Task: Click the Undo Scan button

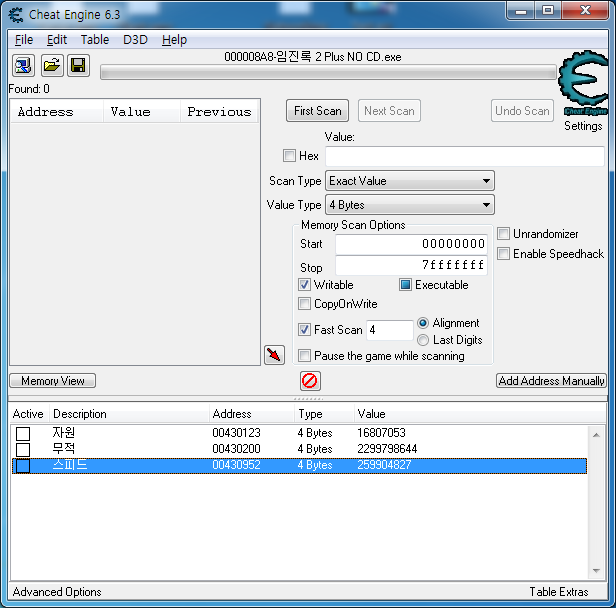Action: pyautogui.click(x=522, y=111)
